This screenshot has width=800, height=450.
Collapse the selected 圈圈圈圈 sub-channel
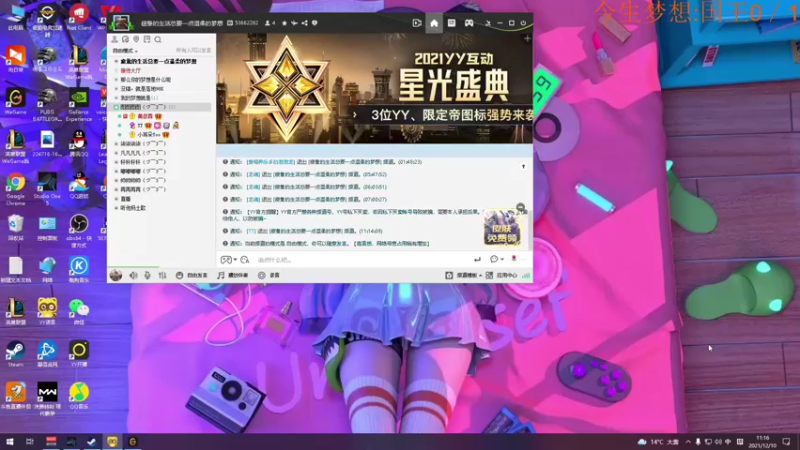[x=116, y=107]
